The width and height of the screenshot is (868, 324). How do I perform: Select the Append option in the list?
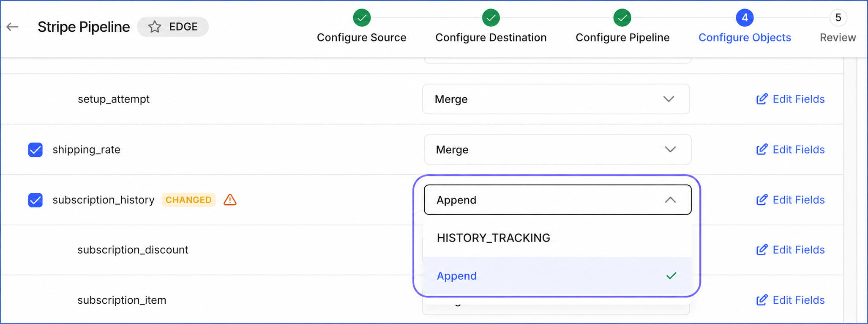point(557,276)
